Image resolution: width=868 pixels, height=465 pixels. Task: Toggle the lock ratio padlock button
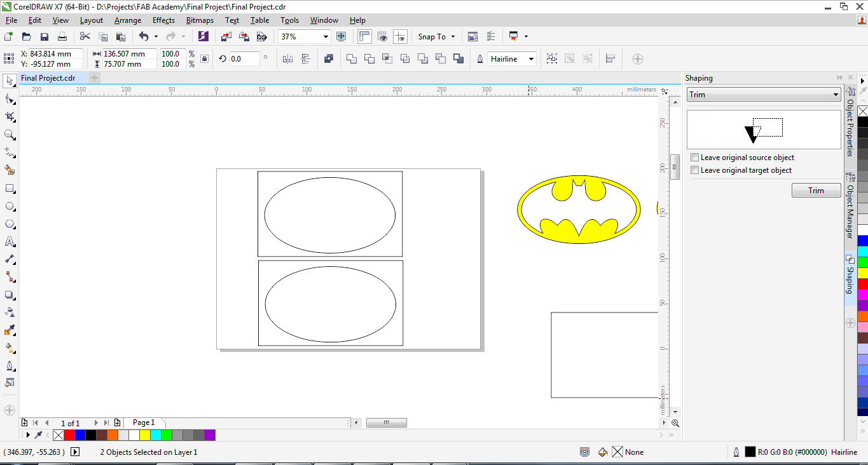point(204,59)
